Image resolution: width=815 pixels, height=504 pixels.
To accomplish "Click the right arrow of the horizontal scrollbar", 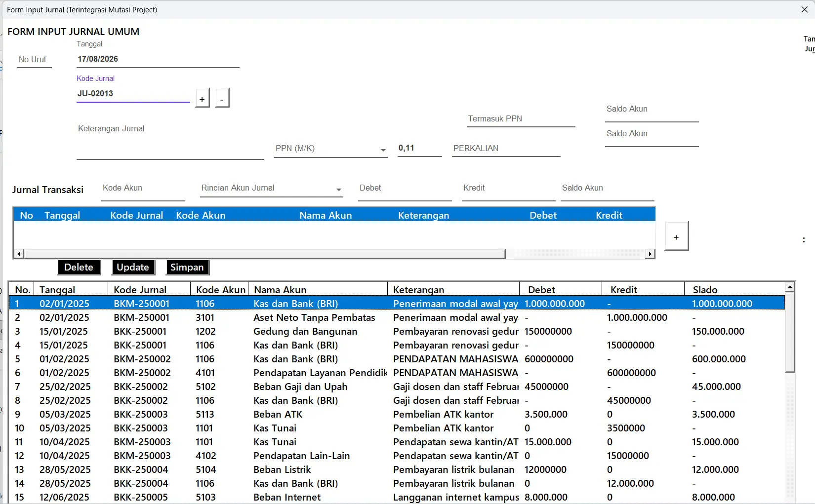I will pos(650,254).
